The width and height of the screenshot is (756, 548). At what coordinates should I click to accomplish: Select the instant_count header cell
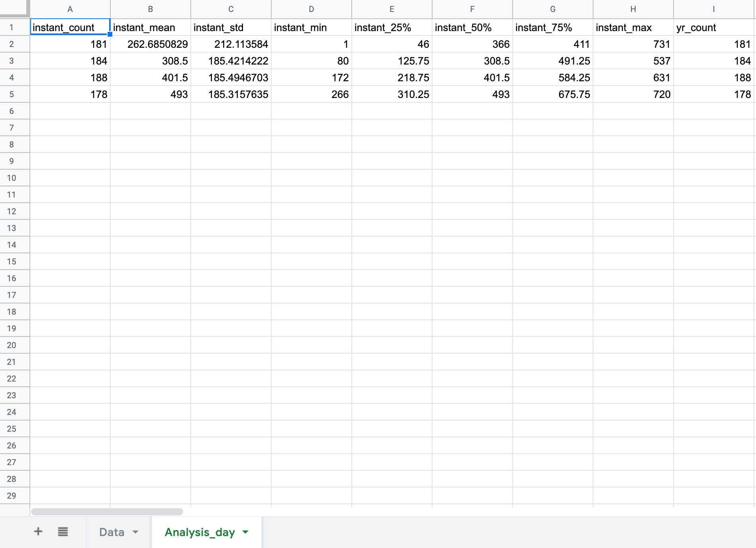(x=70, y=27)
